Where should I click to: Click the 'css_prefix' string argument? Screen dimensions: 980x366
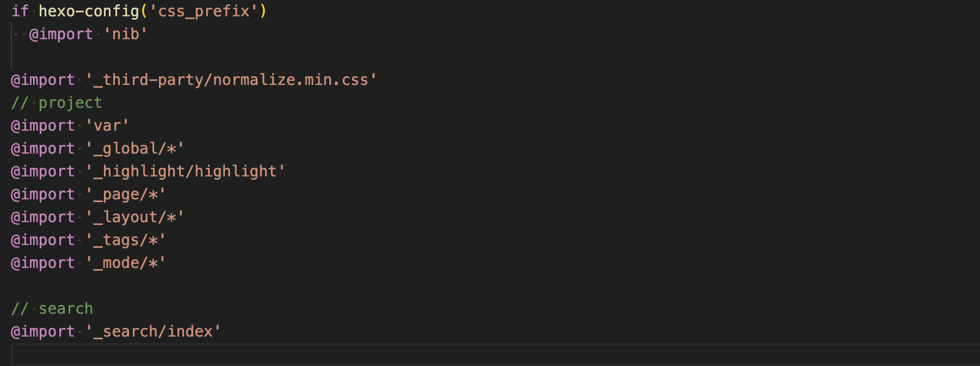203,11
